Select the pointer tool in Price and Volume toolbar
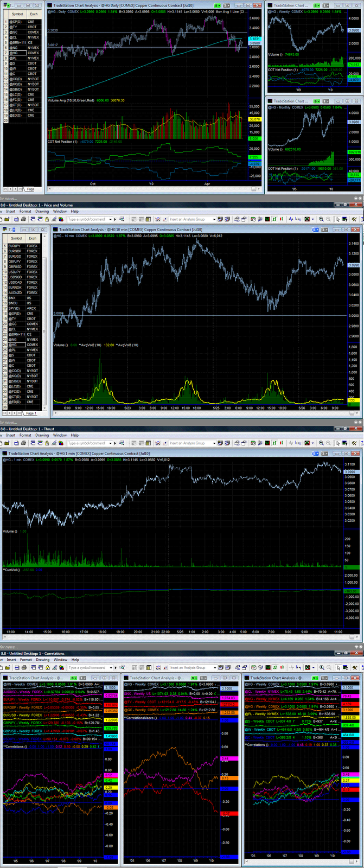The width and height of the screenshot is (364, 868). 337,219
